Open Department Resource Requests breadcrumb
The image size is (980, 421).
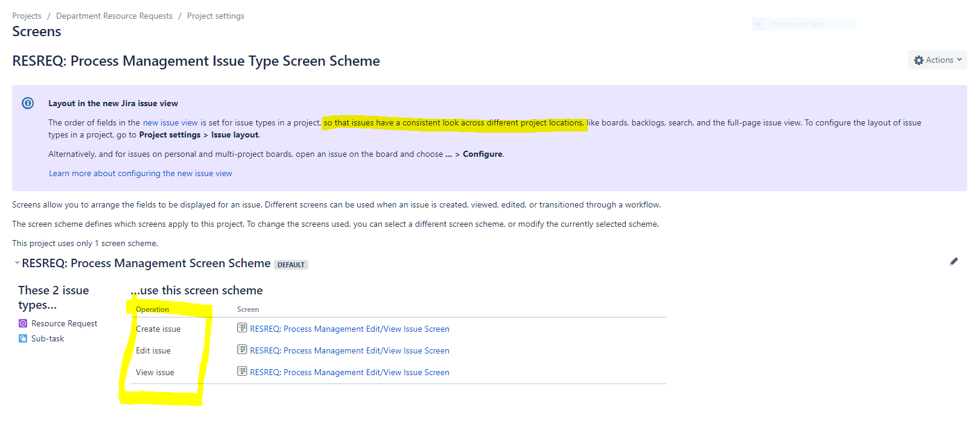pos(114,16)
